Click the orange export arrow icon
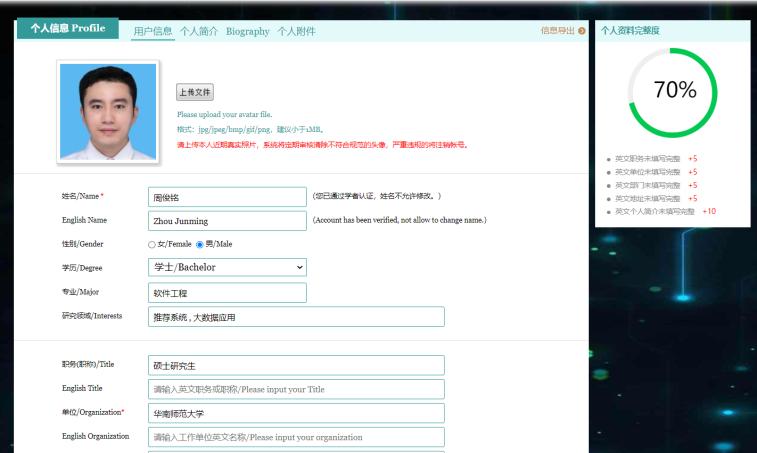 point(582,31)
